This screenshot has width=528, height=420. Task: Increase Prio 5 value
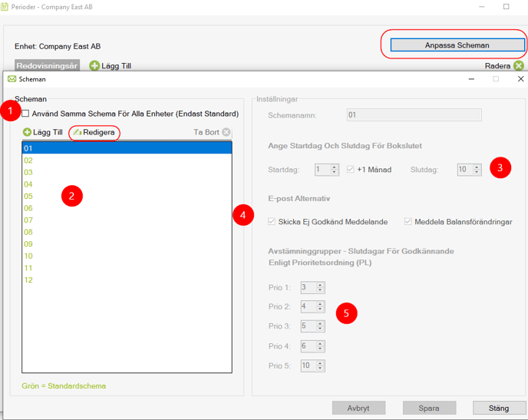coord(320,363)
